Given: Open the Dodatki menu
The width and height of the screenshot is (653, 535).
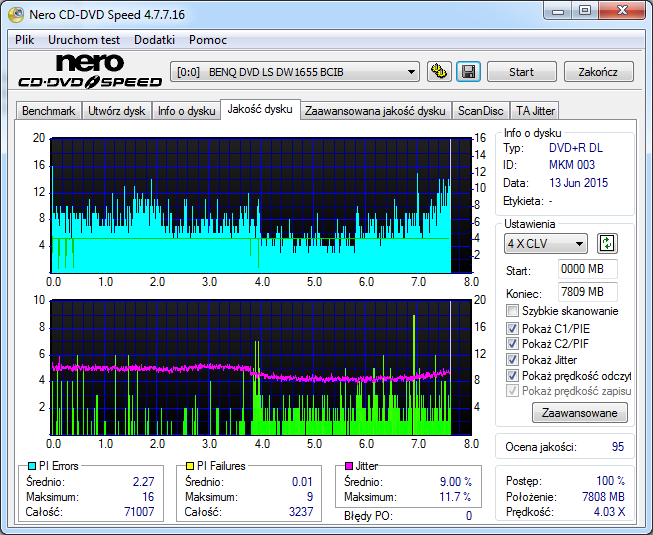Looking at the screenshot, I should (x=155, y=40).
